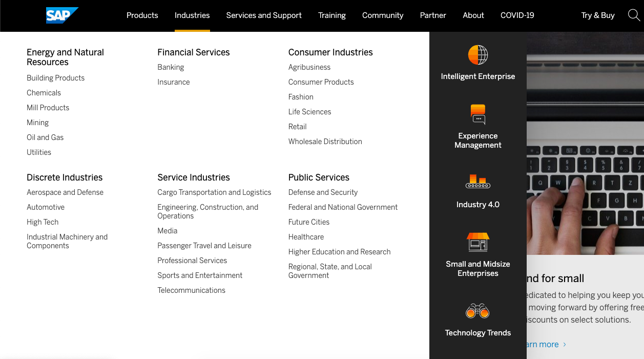Select Automotive link
Screen dimensions: 644x359
46,207
